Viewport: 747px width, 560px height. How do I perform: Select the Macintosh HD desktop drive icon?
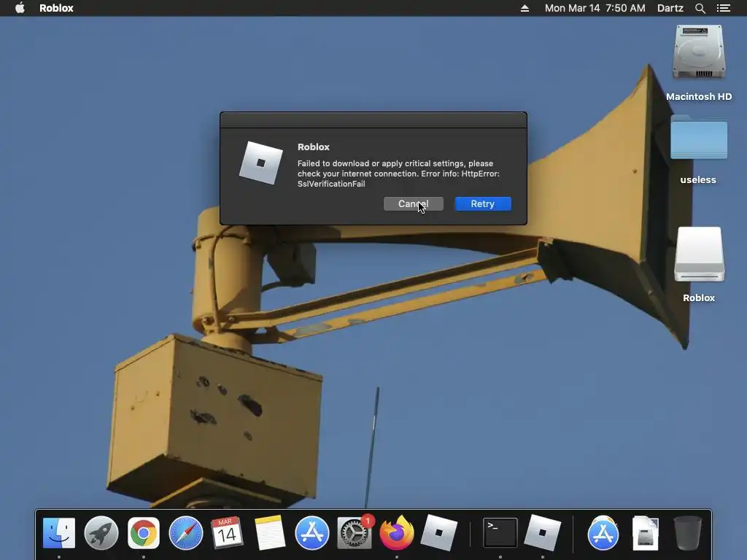699,52
